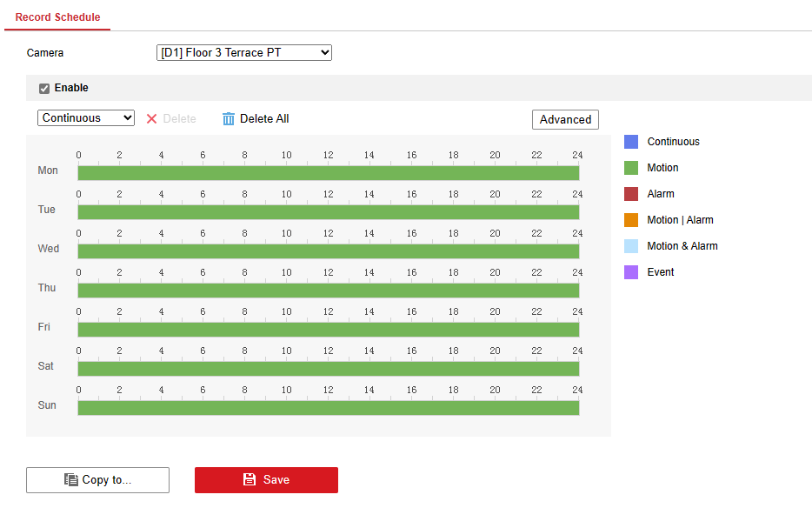812x508 pixels.
Task: Select the Sunday schedule timeline bar
Action: pyautogui.click(x=328, y=408)
